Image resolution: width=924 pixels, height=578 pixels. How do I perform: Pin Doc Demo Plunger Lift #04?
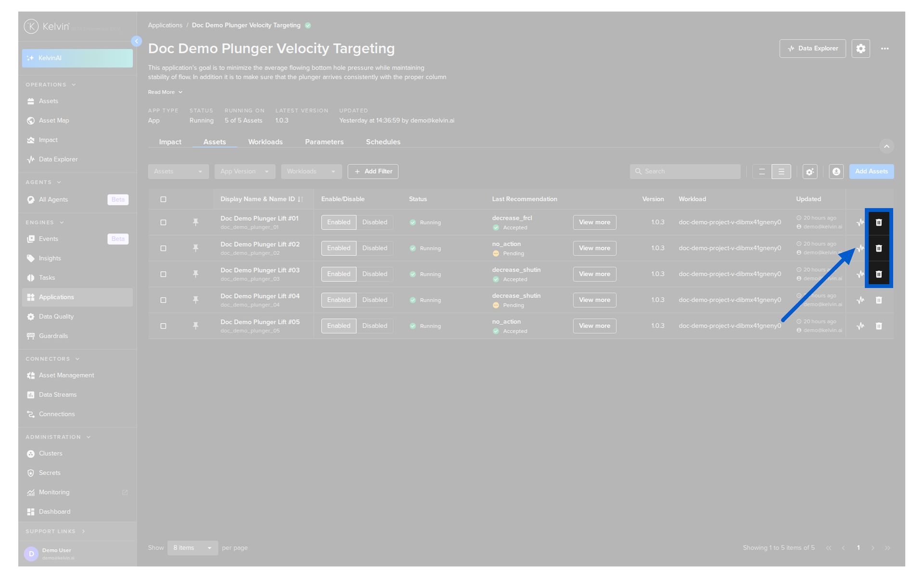pos(195,300)
